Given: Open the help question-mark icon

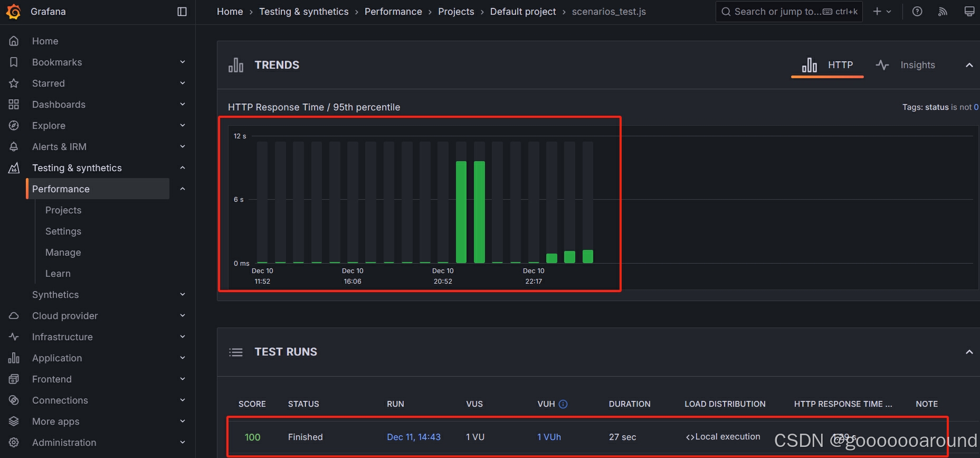Looking at the screenshot, I should point(917,11).
